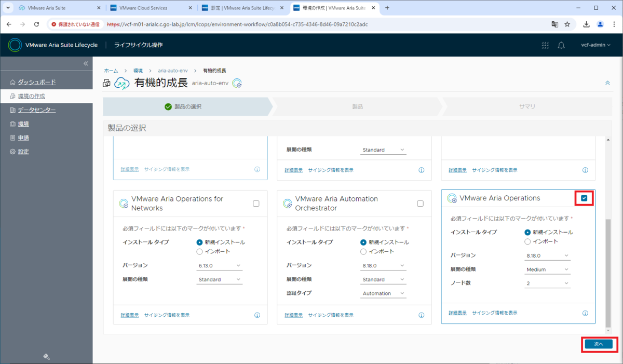Open the 8.18.0 version dropdown for Orchestrator
623x364 pixels.
pyautogui.click(x=384, y=265)
